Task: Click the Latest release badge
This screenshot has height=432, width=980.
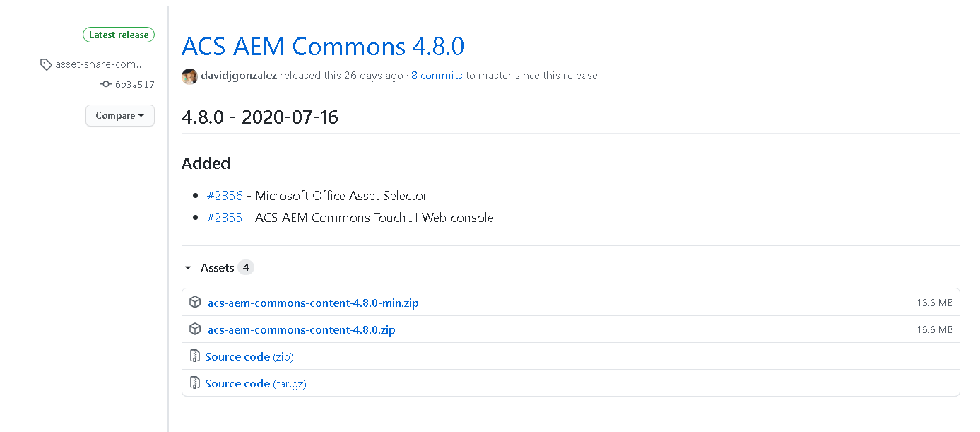Action: [119, 34]
